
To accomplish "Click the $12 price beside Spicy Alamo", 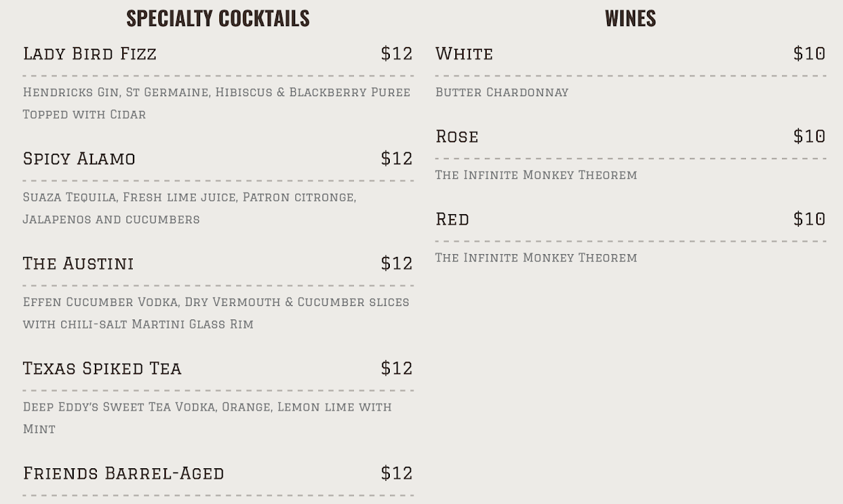I will click(x=397, y=159).
